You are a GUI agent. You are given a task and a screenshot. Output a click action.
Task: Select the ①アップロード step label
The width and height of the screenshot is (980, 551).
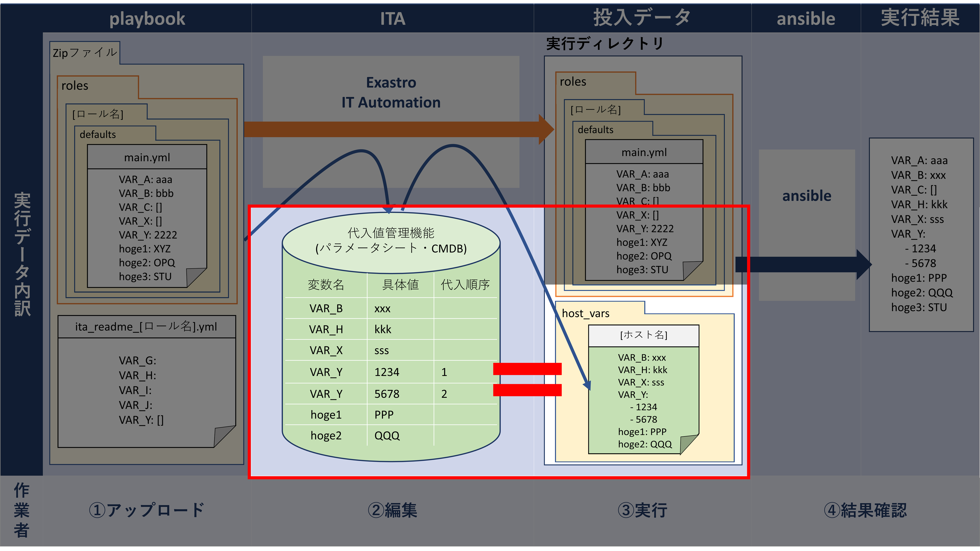(x=147, y=510)
